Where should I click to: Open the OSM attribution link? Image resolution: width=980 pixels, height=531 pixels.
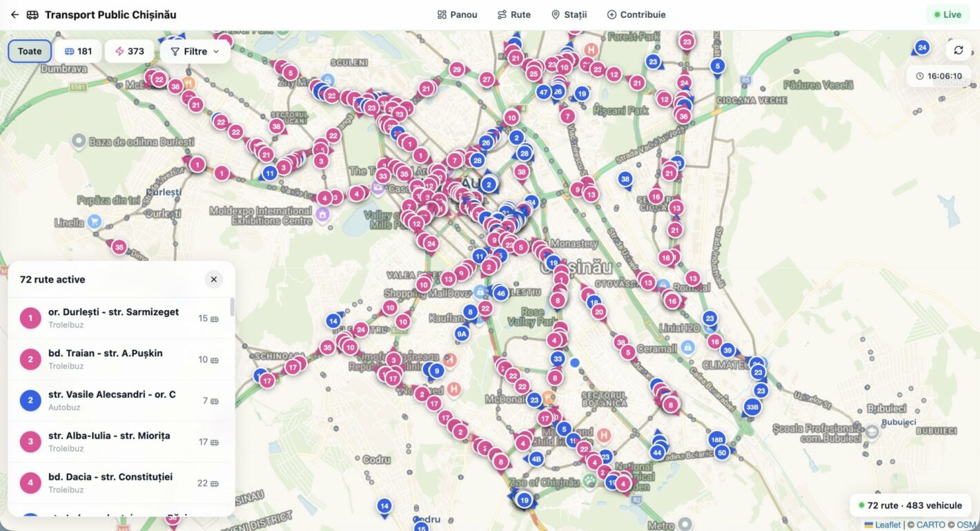[967, 525]
